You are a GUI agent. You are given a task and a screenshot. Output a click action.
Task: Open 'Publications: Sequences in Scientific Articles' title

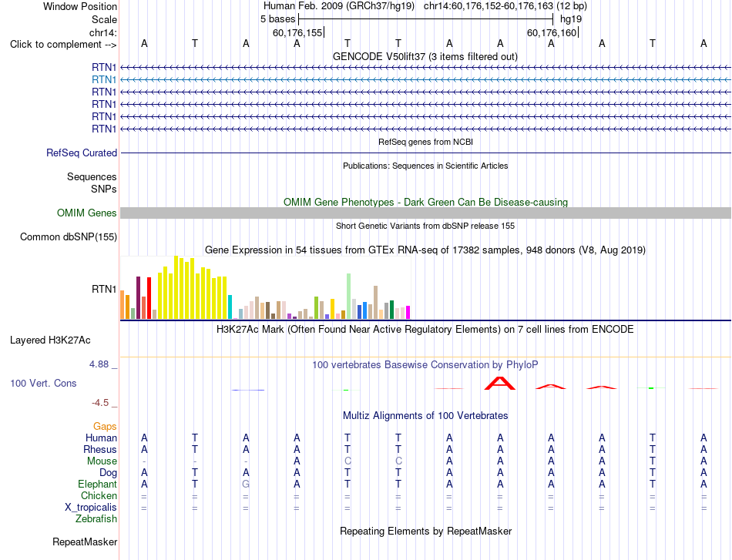pos(425,166)
